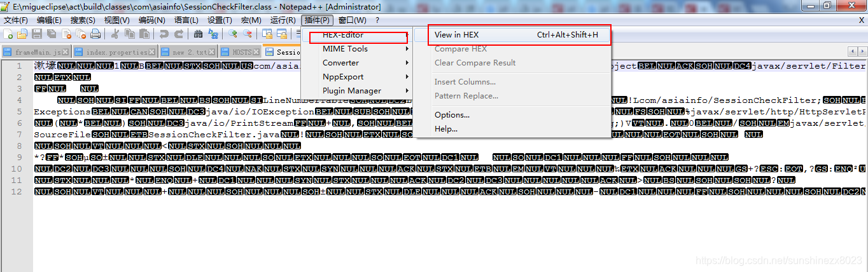Expand the Plugin Manager submenu arrow
Screen dimensions: 868x272
(x=407, y=91)
